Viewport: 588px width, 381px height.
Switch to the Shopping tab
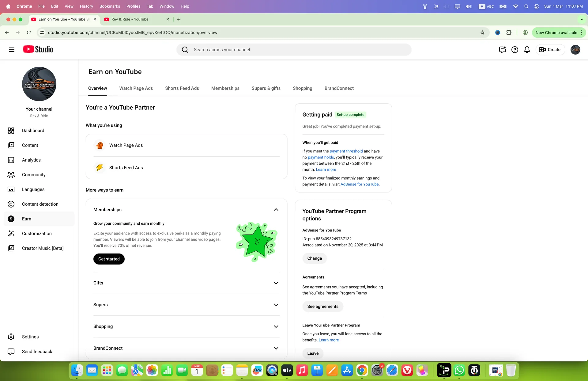[x=303, y=88]
